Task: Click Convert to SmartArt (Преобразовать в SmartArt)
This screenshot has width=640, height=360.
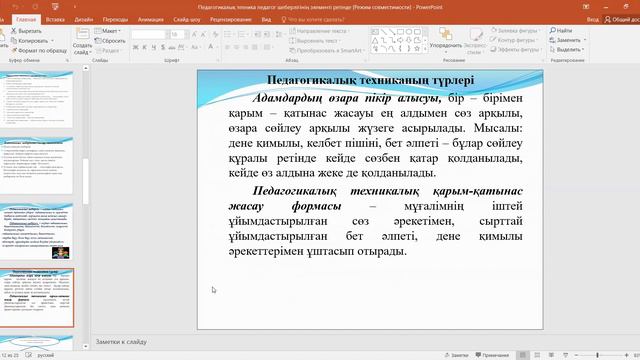Action: [x=327, y=51]
